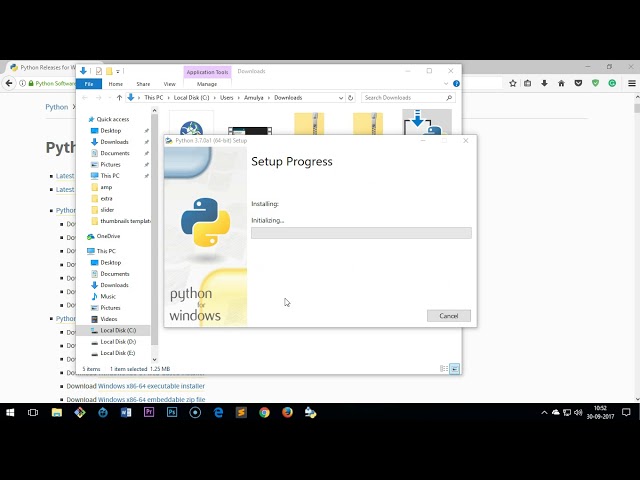The height and width of the screenshot is (480, 640).
Task: Cancel the Python setup installation
Action: (449, 316)
